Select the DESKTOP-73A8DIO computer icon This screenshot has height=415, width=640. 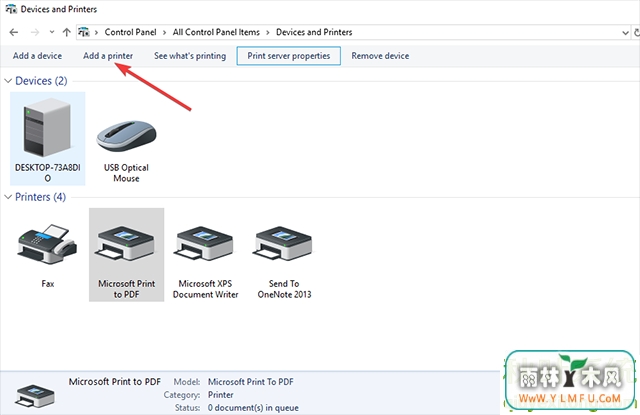[47, 127]
